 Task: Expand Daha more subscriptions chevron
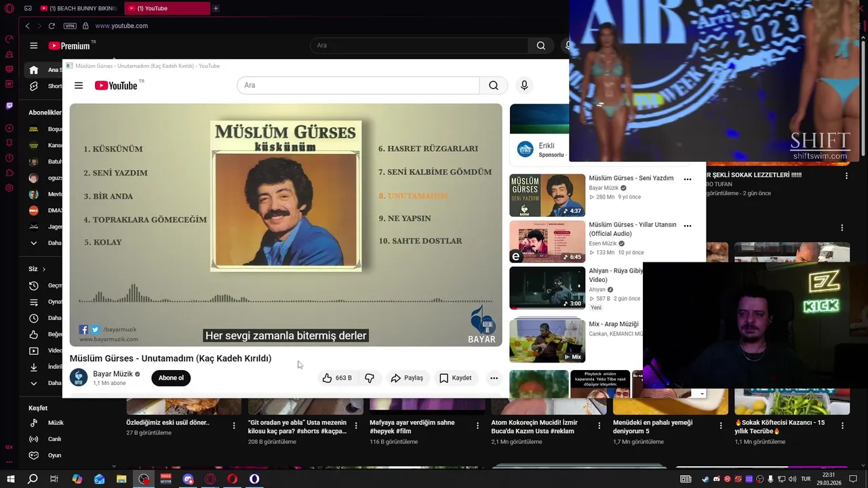click(x=34, y=243)
